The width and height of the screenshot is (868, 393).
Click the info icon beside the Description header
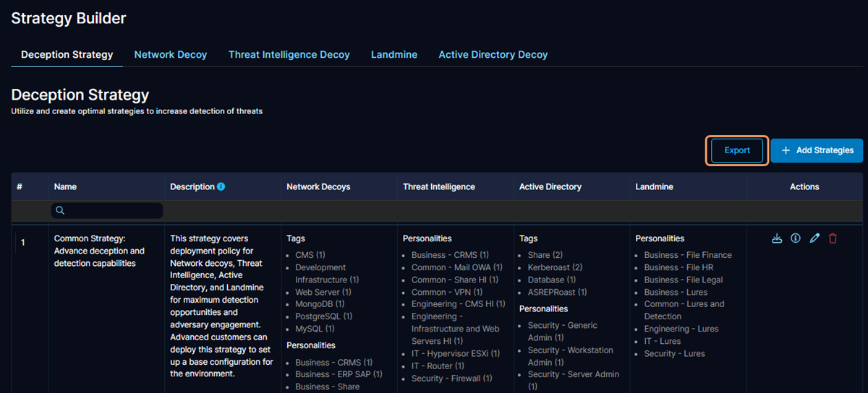tap(221, 186)
